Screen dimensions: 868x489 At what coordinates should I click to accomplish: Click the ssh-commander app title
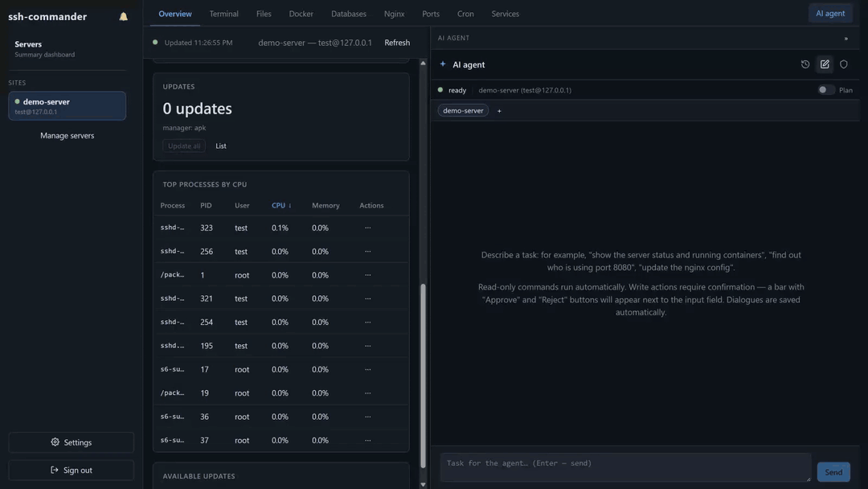(x=47, y=17)
